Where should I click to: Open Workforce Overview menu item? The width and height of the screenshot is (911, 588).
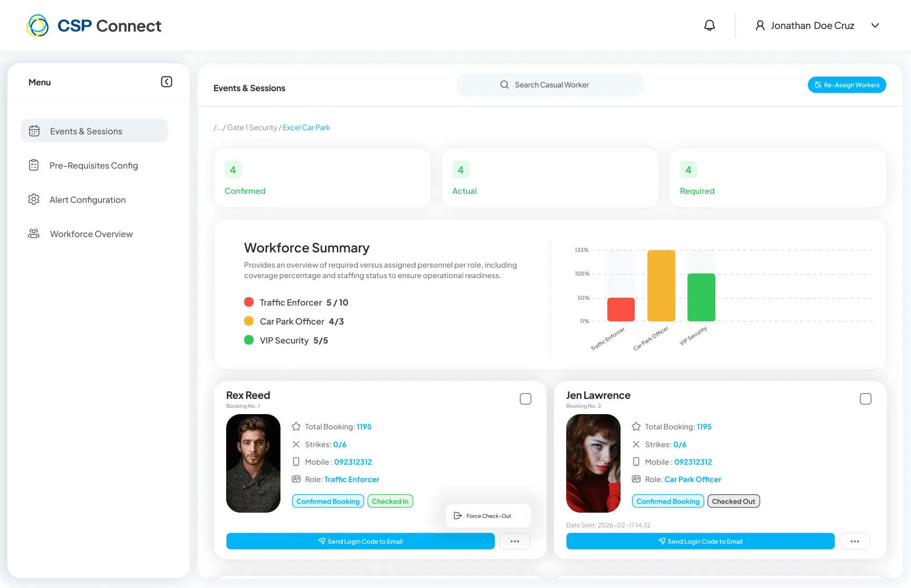pyautogui.click(x=94, y=234)
